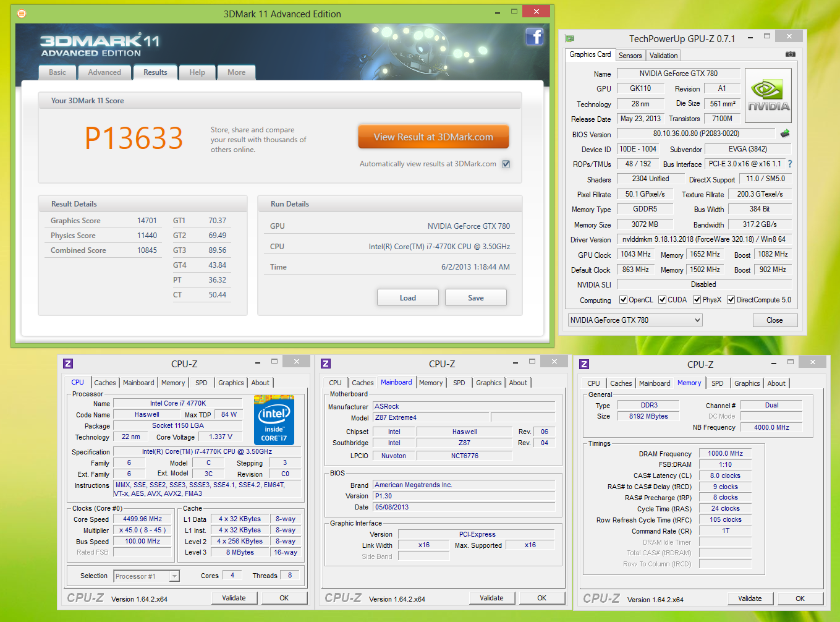Screen dimensions: 840x622
Task: Open Caches tab in the first CPU-Z window
Action: (105, 383)
